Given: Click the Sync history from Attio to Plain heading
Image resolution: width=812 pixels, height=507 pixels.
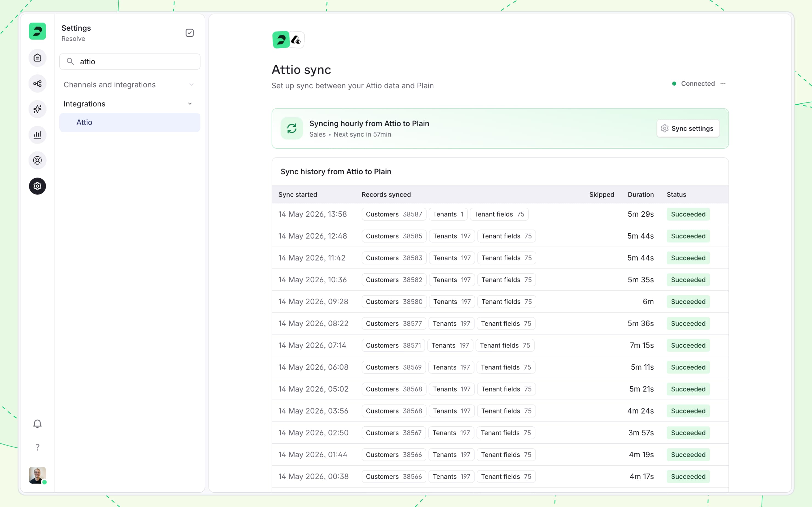Looking at the screenshot, I should click(336, 171).
